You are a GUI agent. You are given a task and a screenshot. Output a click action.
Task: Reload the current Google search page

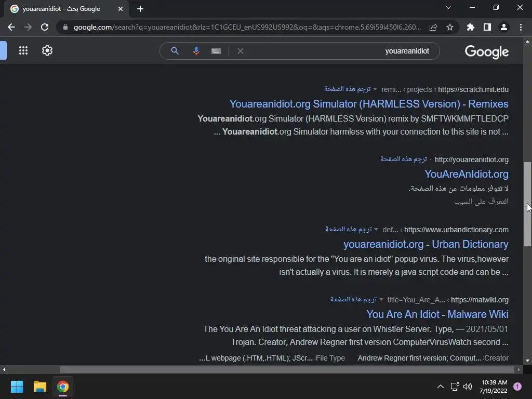[x=45, y=27]
